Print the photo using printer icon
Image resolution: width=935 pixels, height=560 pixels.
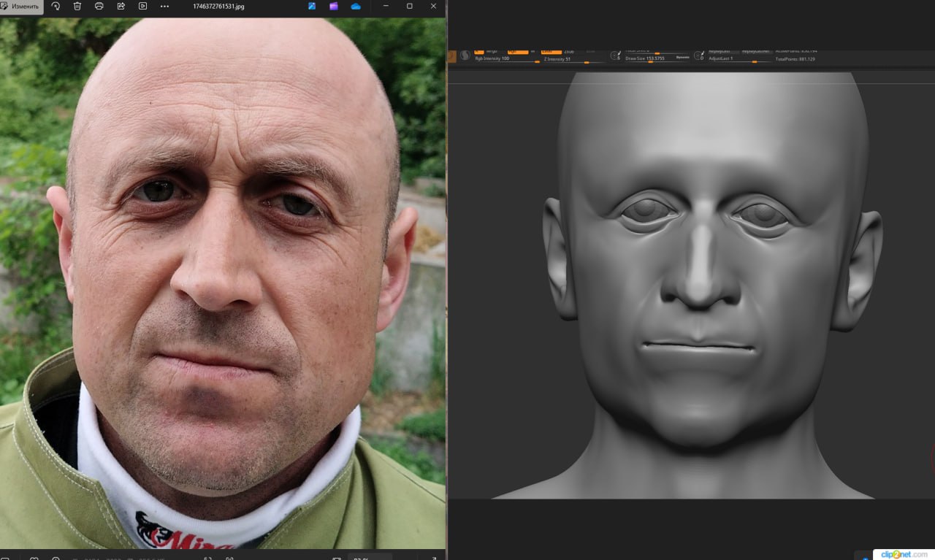pos(99,6)
